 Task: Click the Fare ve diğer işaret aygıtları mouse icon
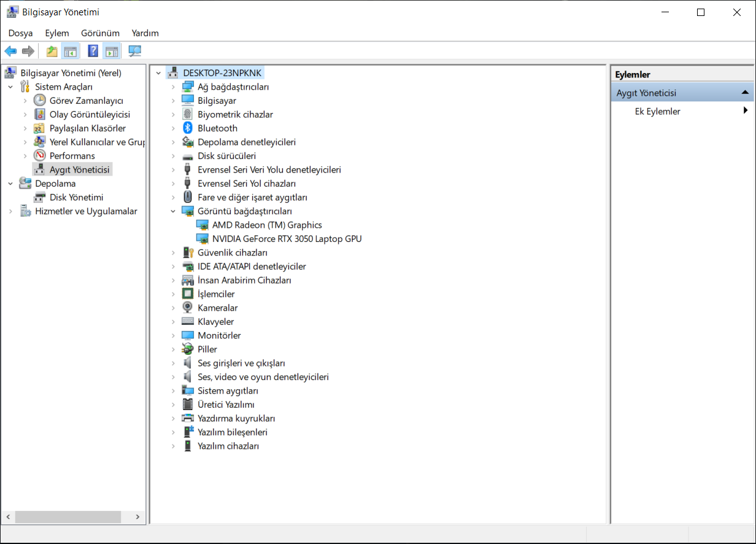188,197
